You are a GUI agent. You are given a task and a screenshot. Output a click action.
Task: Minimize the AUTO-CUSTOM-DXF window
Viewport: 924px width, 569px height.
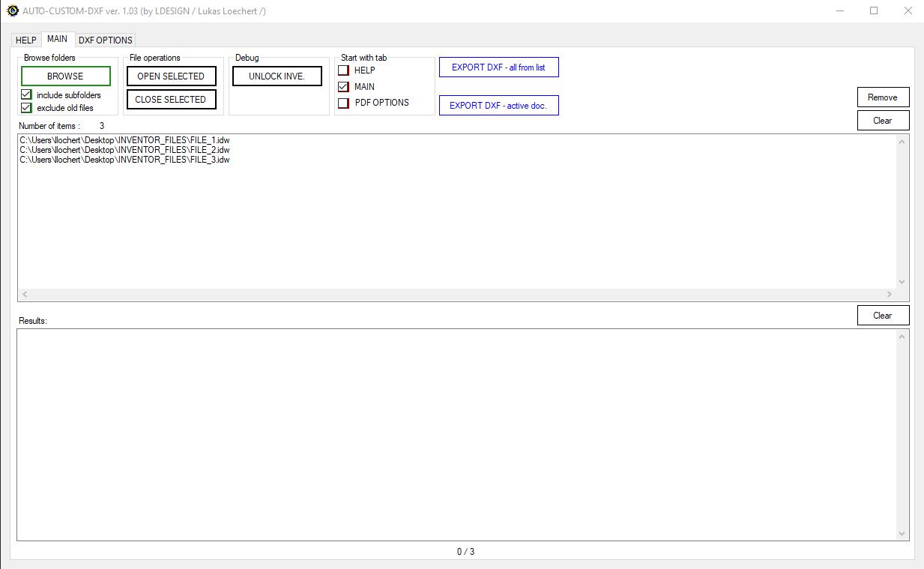(x=839, y=10)
